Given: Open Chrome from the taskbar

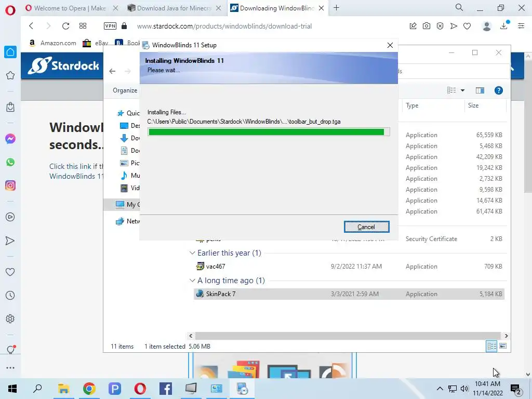Looking at the screenshot, I should pos(89,389).
